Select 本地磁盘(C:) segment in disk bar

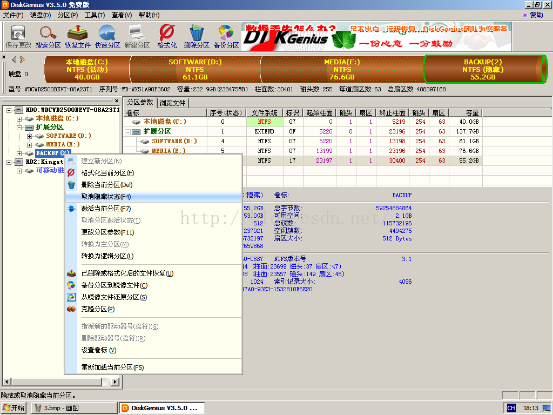[x=87, y=69]
